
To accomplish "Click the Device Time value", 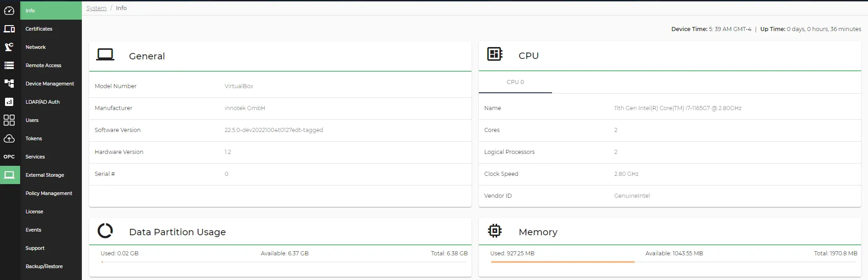I will point(730,29).
